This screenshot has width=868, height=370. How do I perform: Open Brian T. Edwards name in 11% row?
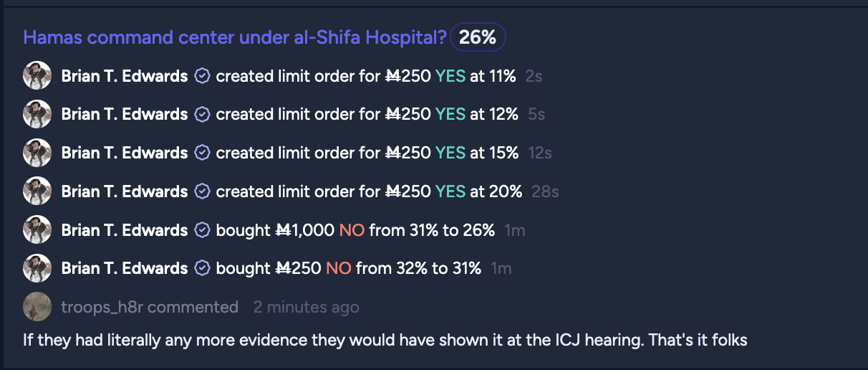(125, 76)
